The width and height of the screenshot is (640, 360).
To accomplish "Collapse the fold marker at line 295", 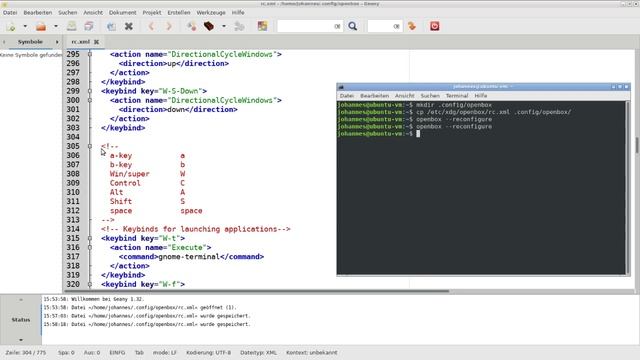I will pyautogui.click(x=90, y=54).
